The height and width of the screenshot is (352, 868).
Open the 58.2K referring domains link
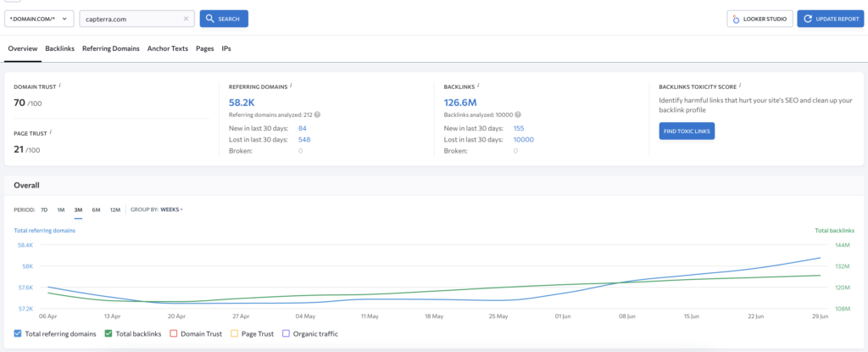coord(242,103)
